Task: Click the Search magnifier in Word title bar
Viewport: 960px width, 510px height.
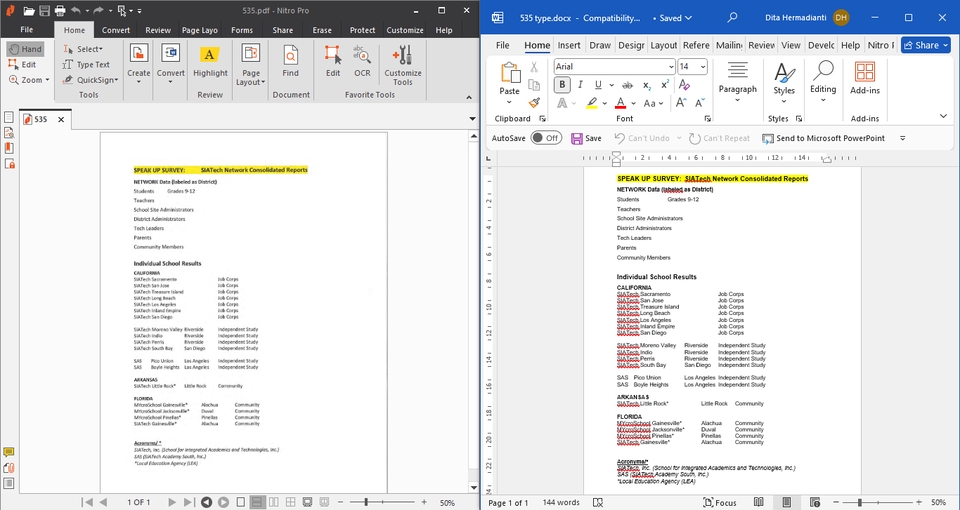Action: tap(732, 18)
